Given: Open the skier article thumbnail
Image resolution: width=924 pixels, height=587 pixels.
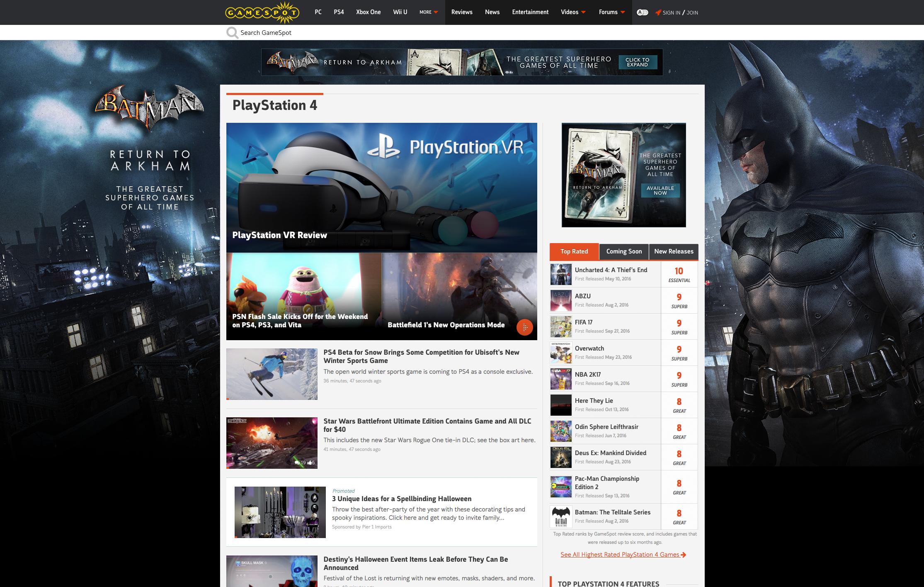Looking at the screenshot, I should click(x=272, y=374).
